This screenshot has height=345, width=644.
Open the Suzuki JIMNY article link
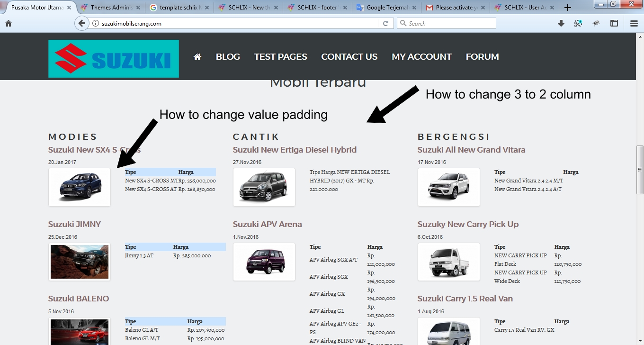74,224
